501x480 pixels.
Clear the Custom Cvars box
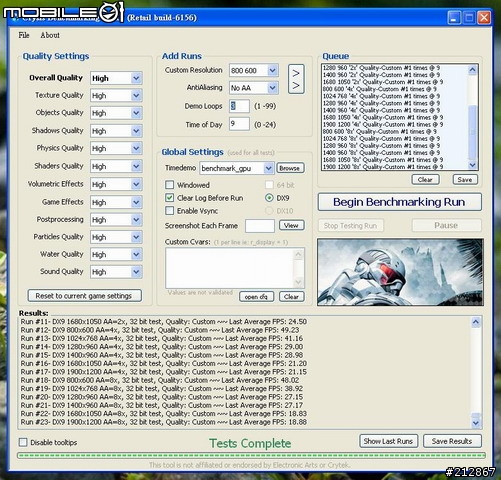(291, 297)
